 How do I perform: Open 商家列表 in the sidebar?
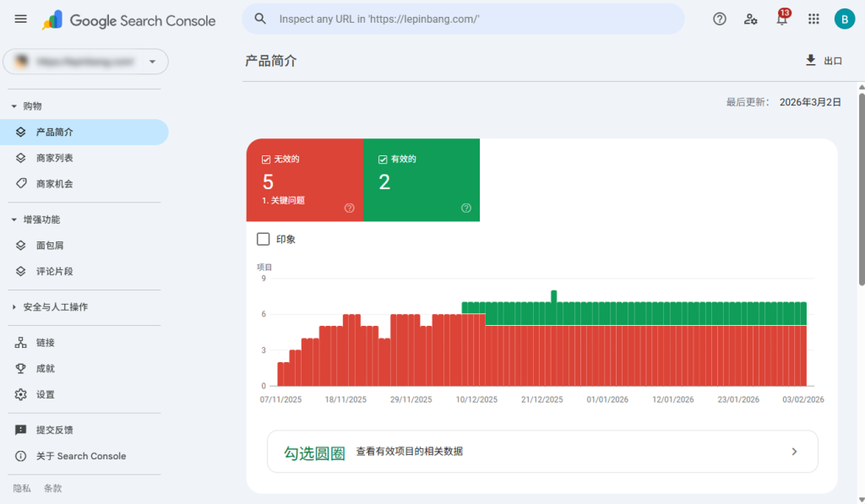(54, 158)
